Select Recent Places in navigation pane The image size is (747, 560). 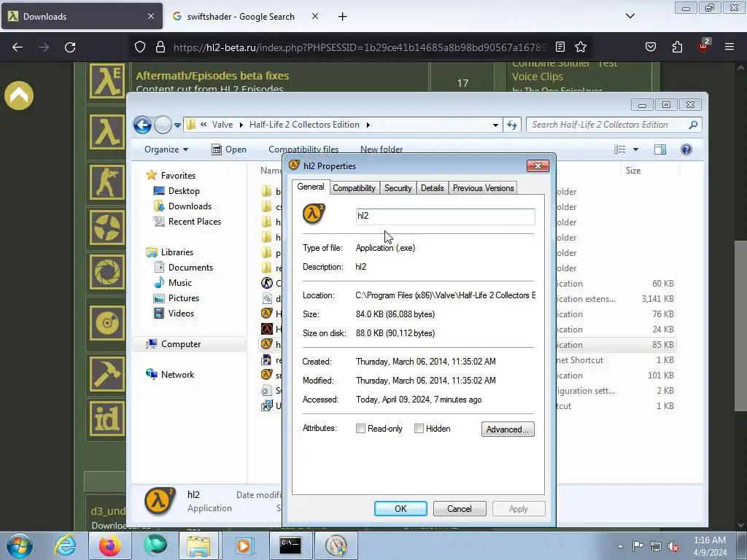pyautogui.click(x=194, y=222)
